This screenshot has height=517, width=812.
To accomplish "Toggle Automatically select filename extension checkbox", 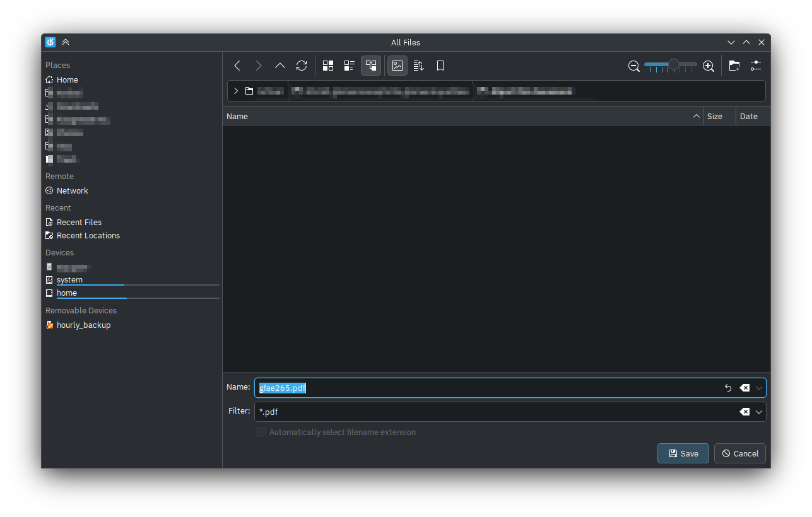I will (261, 433).
